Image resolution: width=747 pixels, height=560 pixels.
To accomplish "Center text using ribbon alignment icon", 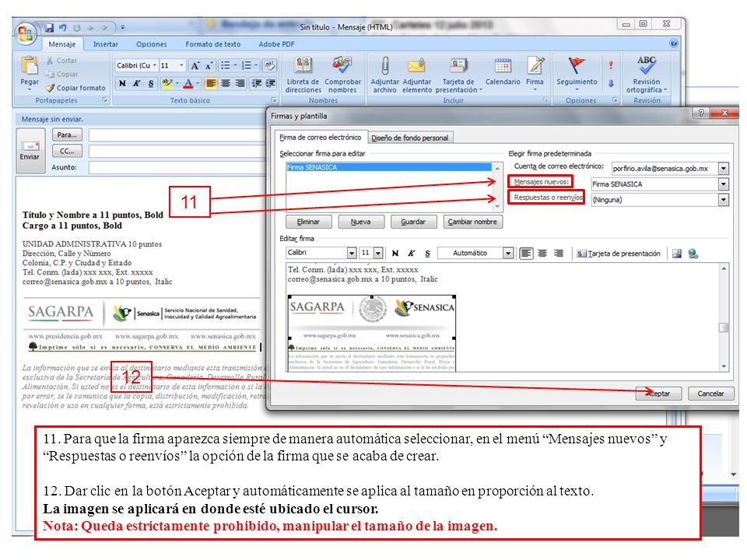I will [x=226, y=83].
